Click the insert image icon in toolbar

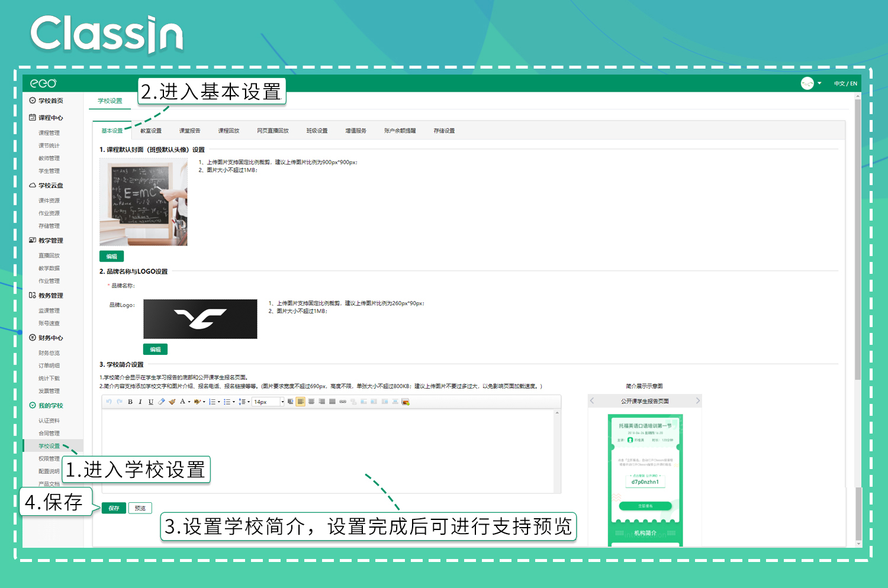click(406, 402)
